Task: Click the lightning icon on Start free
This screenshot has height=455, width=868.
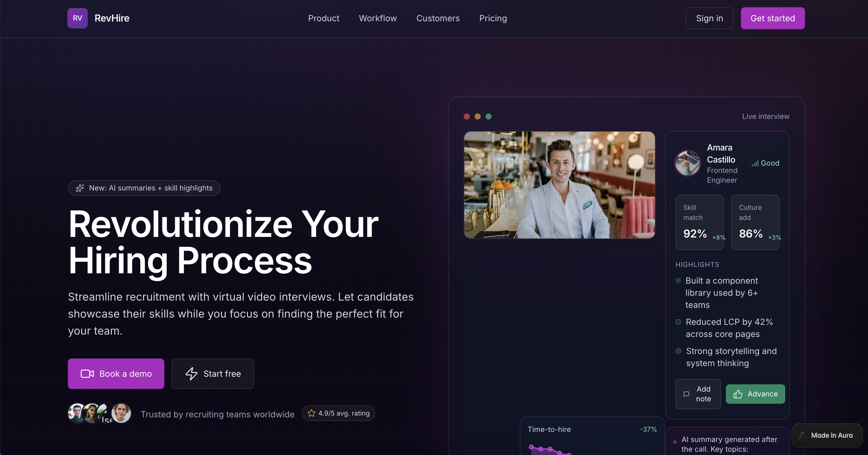Action: [x=192, y=374]
